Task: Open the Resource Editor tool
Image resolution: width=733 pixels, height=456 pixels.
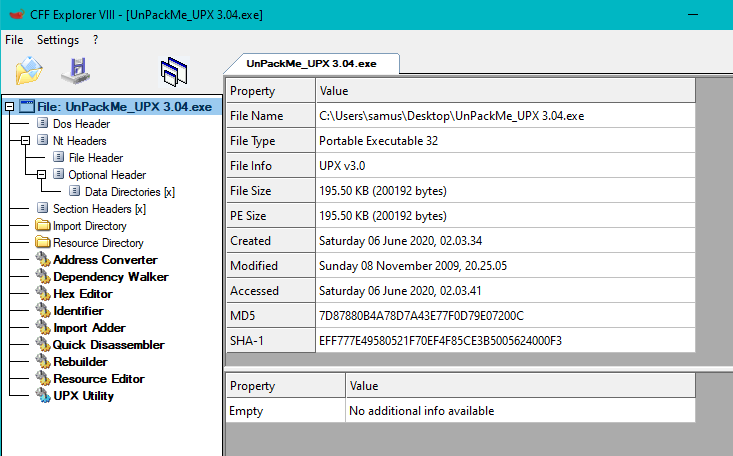Action: click(98, 379)
